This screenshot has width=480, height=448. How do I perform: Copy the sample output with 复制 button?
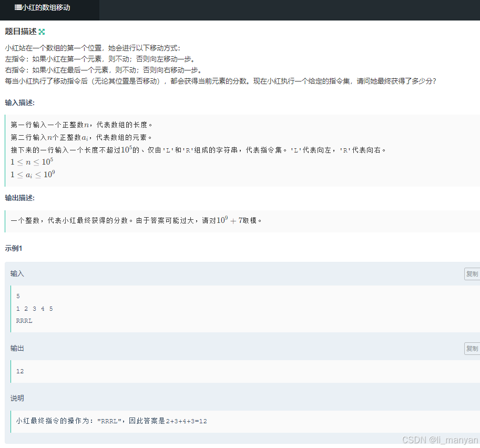(472, 349)
